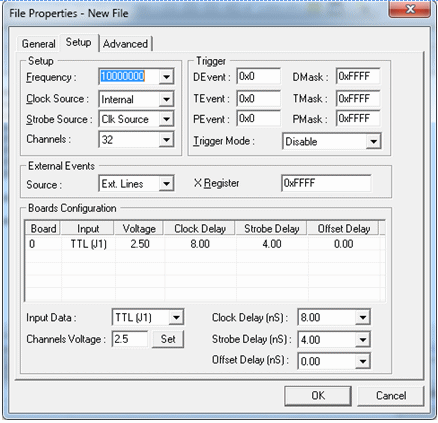Screen dimensions: 438x423
Task: Click the X Register label
Action: click(217, 183)
